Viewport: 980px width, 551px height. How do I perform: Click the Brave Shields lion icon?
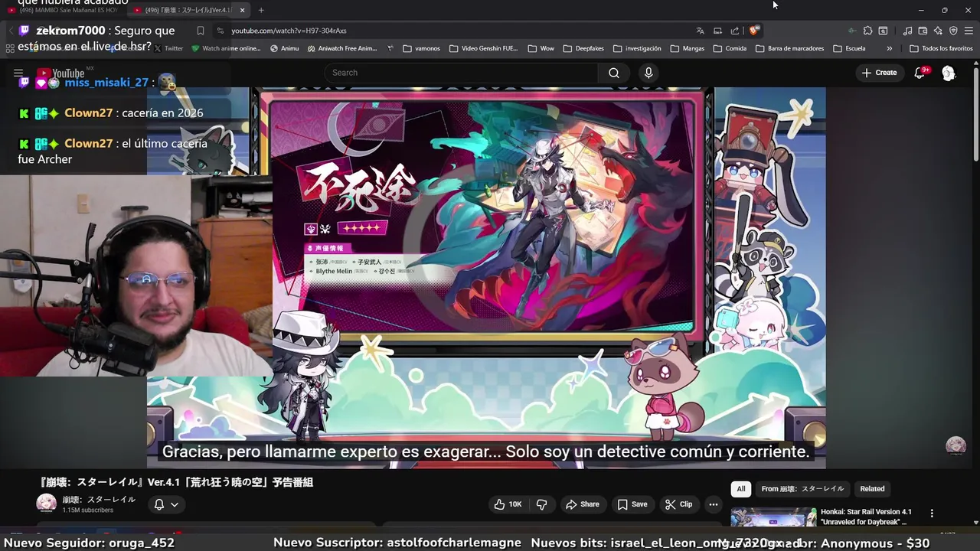click(x=754, y=31)
